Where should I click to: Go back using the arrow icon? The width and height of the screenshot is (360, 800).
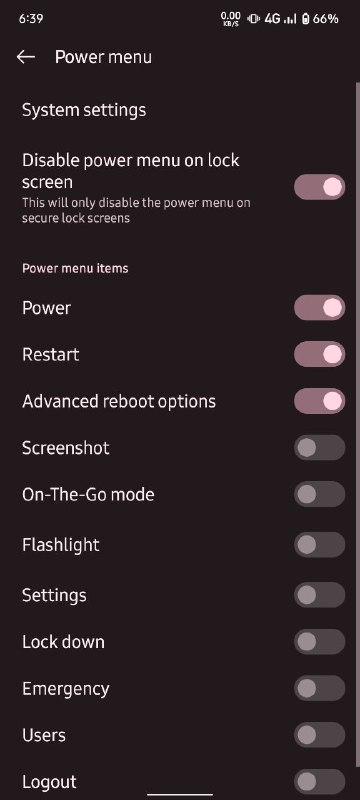coord(25,57)
